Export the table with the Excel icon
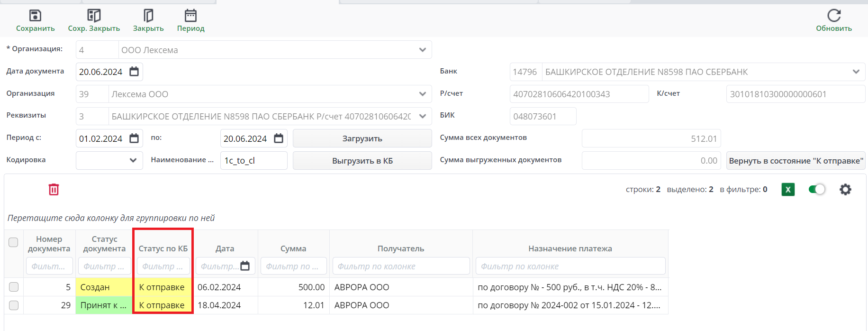 pos(787,190)
